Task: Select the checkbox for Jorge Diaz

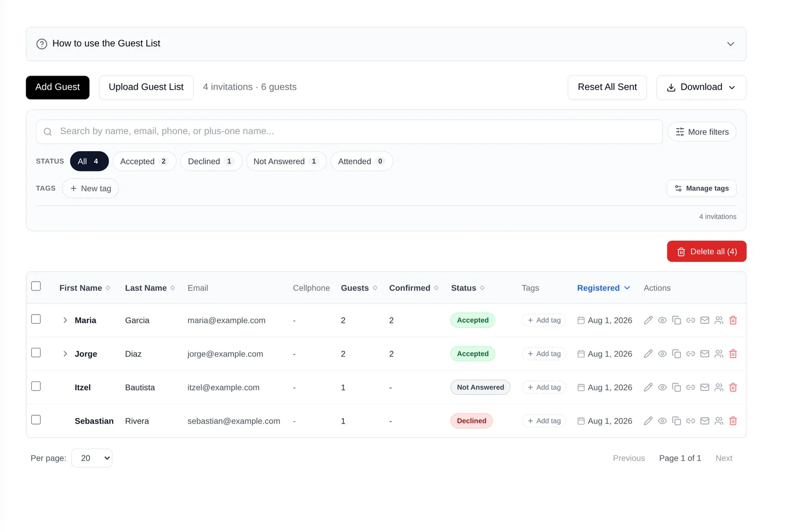Action: (x=36, y=352)
